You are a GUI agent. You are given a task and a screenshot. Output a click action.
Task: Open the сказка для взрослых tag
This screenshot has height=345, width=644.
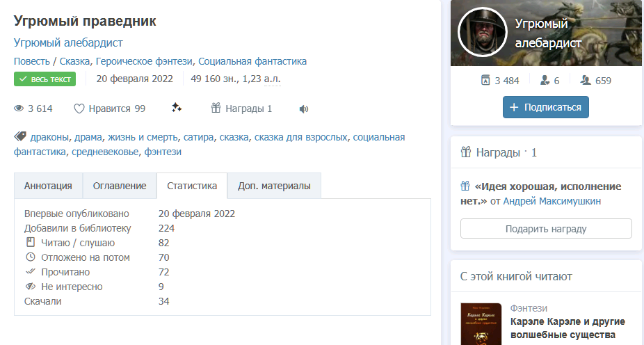(x=300, y=137)
